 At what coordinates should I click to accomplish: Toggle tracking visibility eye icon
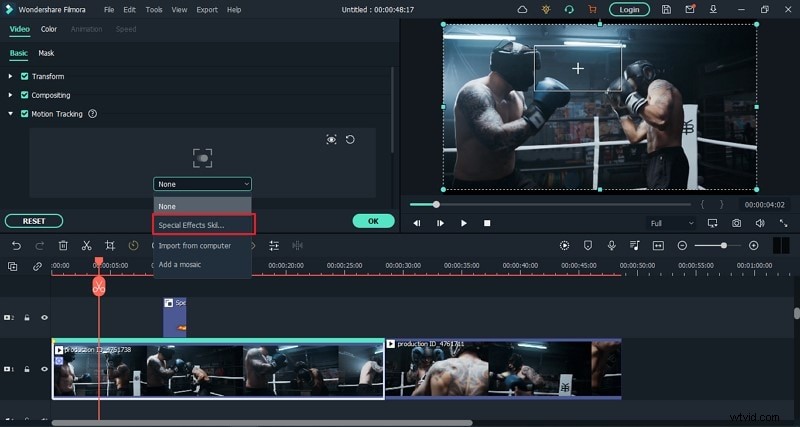[x=331, y=139]
